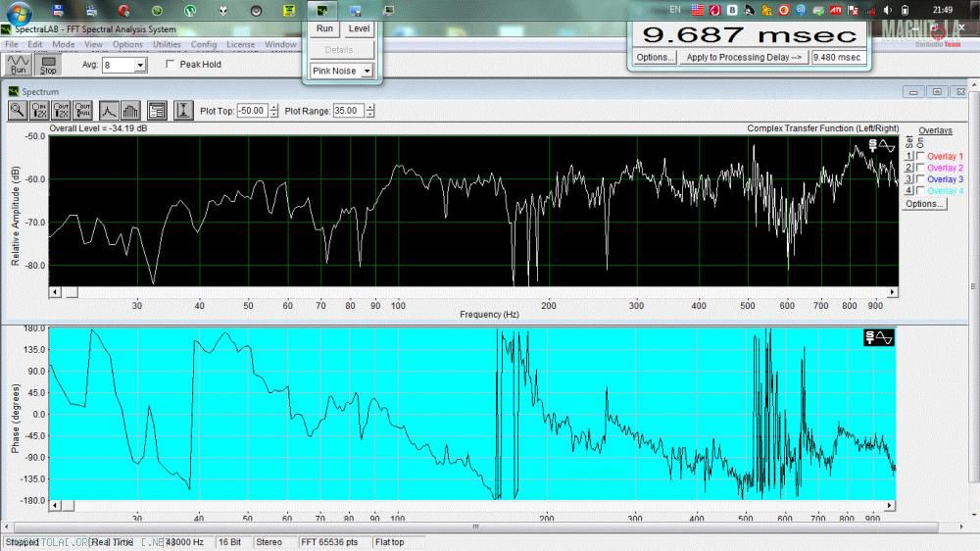
Task: Open the Overlays Options... button
Action: (924, 204)
